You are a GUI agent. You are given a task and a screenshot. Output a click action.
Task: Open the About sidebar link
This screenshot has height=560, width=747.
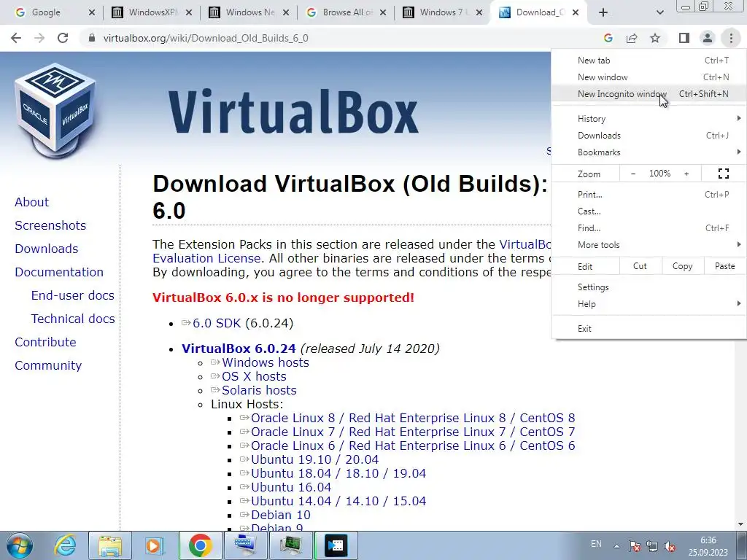point(31,202)
